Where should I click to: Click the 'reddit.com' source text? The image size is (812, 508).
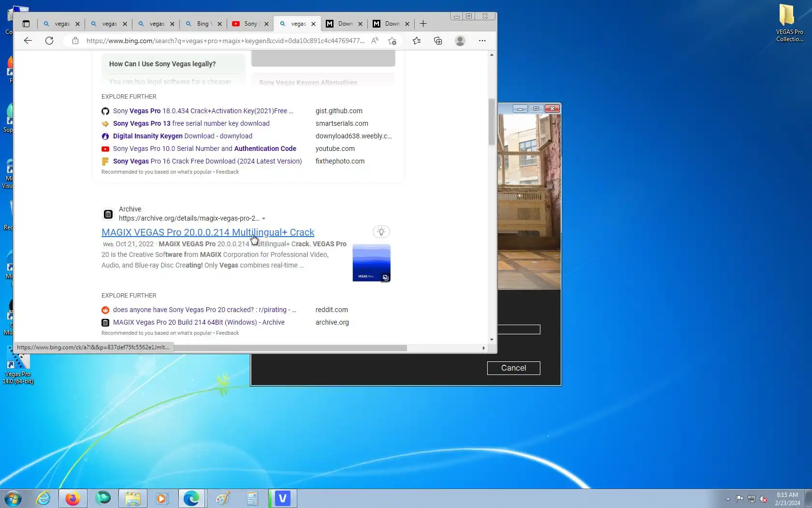[332, 310]
